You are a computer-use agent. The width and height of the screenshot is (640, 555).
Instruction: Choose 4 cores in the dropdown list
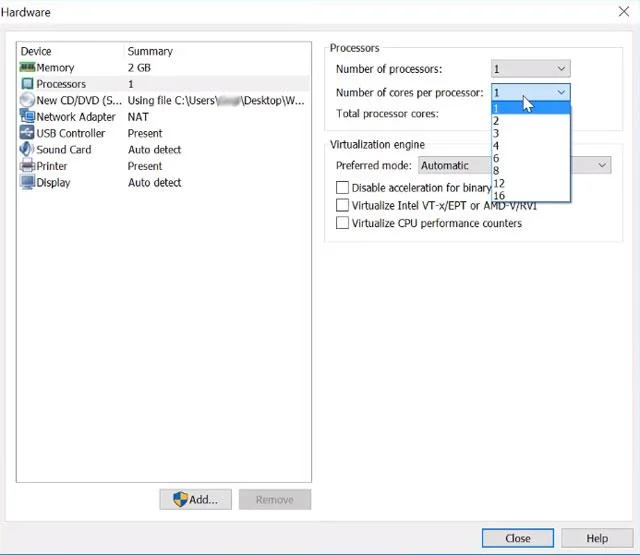(531, 146)
